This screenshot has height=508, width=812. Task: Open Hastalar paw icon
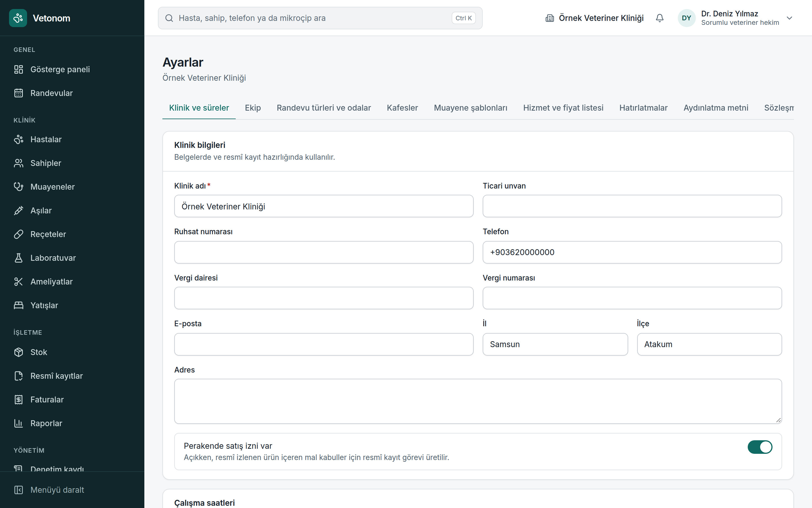click(18, 139)
